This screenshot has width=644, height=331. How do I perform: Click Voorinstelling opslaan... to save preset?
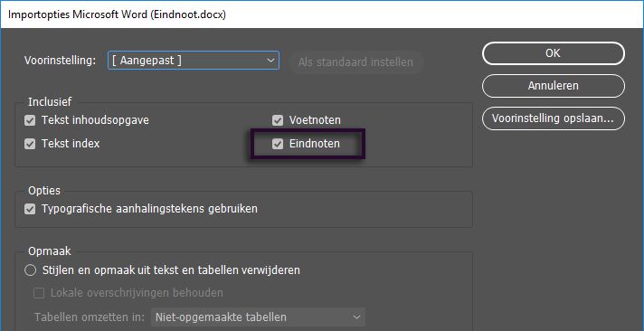pyautogui.click(x=554, y=118)
